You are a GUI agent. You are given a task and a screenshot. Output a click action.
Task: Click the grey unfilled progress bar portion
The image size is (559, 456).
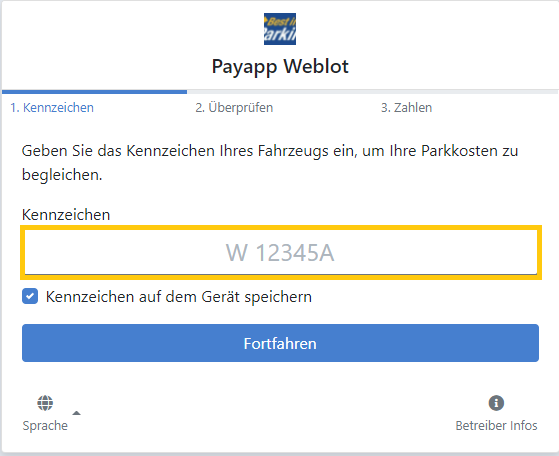[373, 92]
